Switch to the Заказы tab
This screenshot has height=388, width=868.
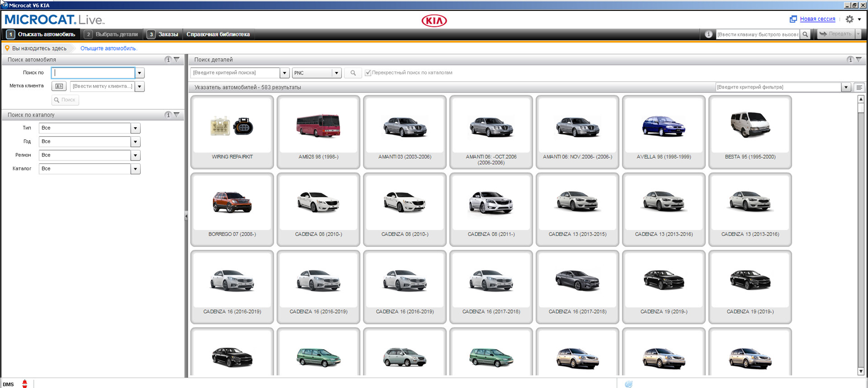(163, 34)
